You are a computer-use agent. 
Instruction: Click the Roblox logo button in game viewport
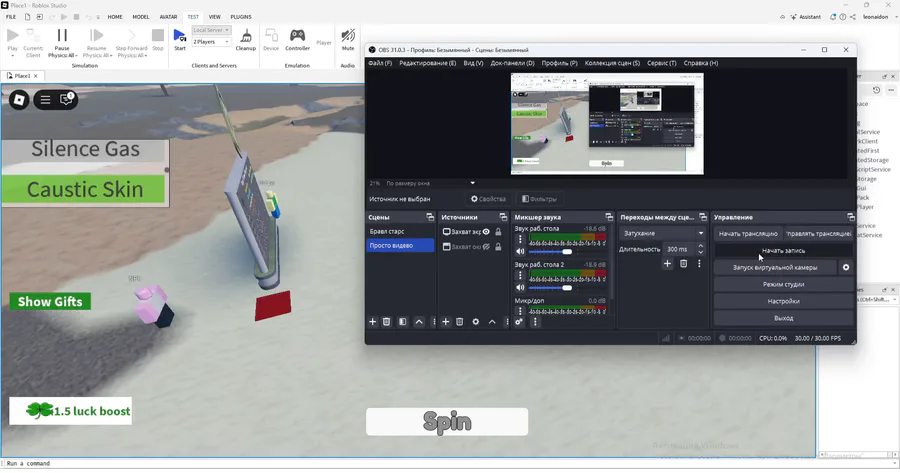(x=19, y=100)
